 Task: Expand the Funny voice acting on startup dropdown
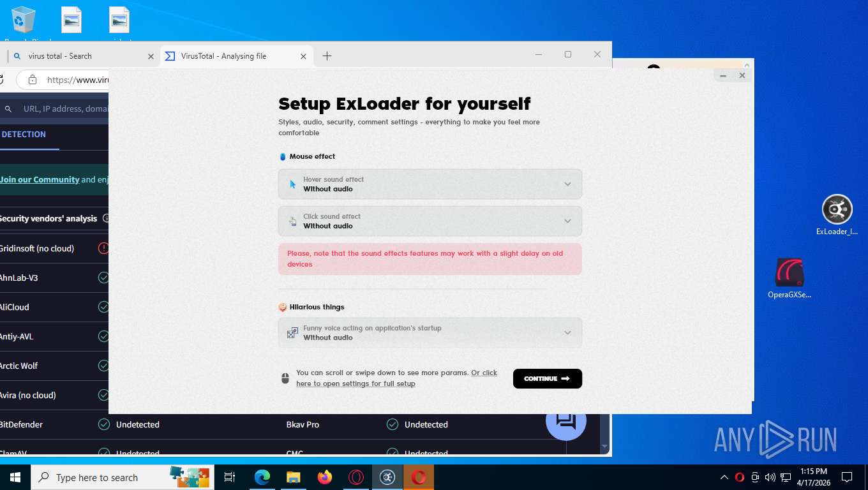430,333
